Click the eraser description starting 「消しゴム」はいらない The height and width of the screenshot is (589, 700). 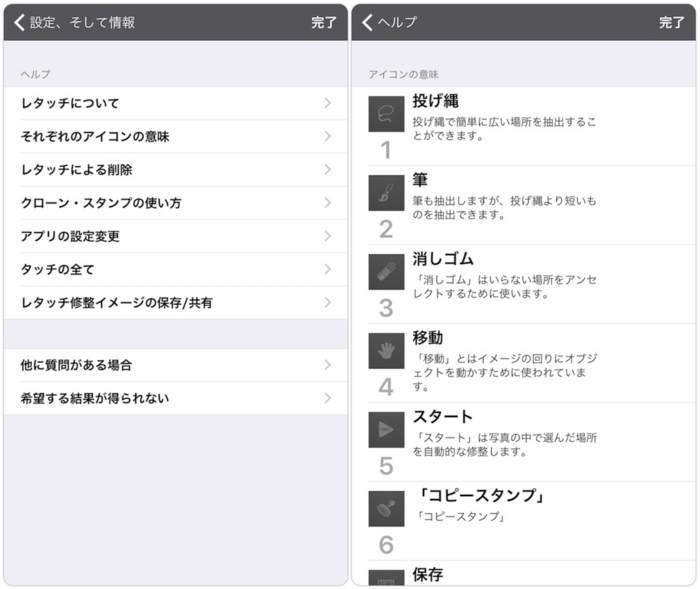point(504,287)
